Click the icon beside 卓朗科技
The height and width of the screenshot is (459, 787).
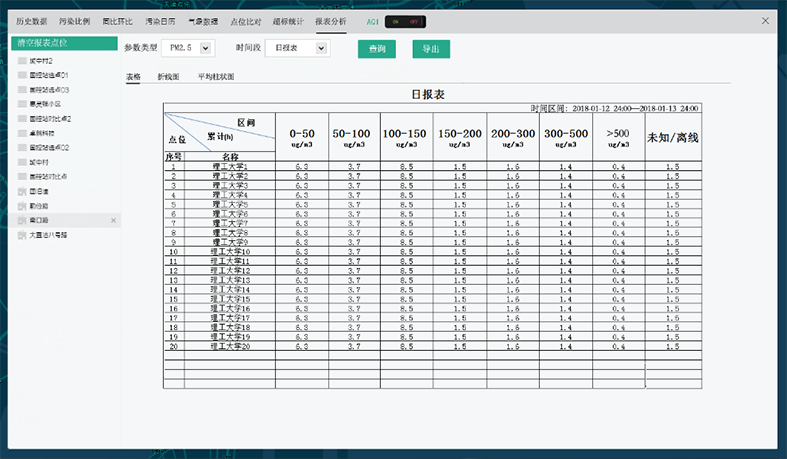coord(22,133)
